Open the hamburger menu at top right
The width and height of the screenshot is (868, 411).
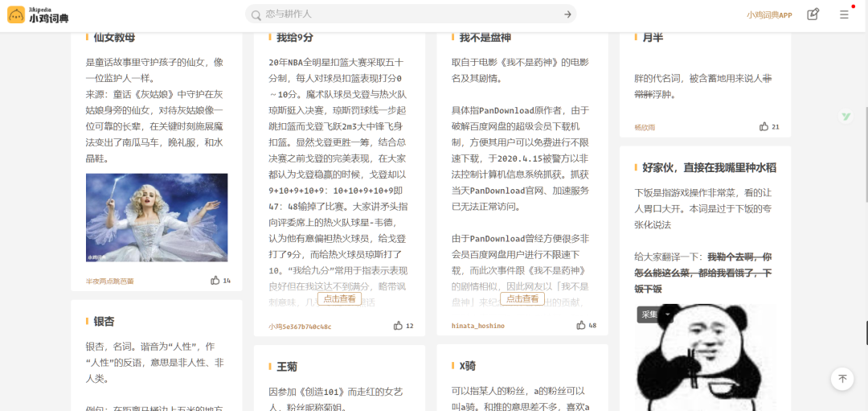tap(844, 14)
